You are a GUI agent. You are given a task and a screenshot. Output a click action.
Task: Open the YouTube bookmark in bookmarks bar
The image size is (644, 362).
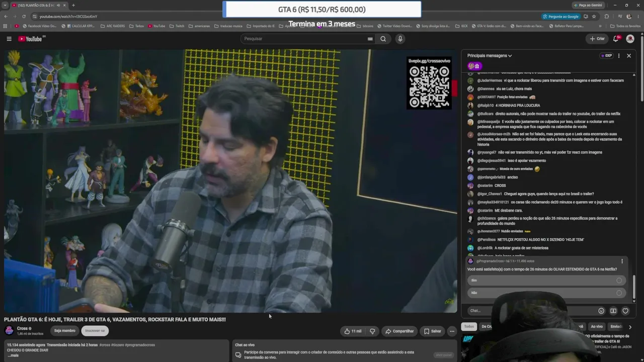pos(156,26)
